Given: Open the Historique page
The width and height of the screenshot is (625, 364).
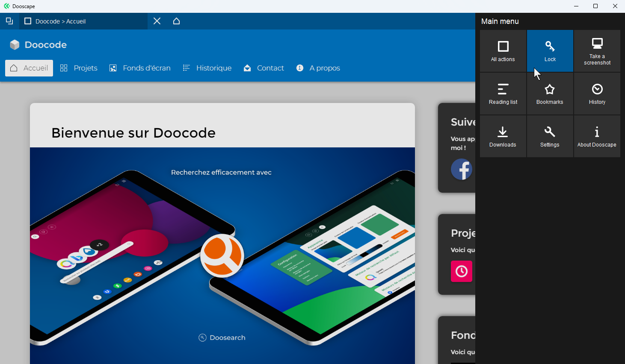Looking at the screenshot, I should point(207,68).
